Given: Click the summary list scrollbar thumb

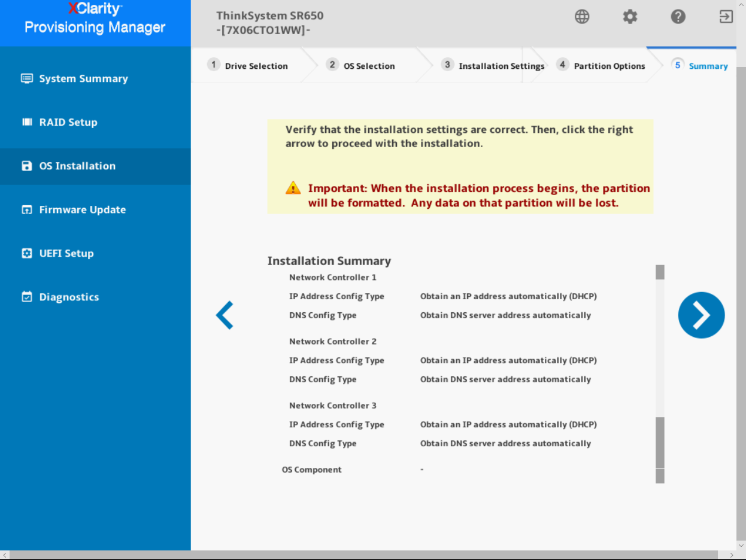Looking at the screenshot, I should coord(660,443).
